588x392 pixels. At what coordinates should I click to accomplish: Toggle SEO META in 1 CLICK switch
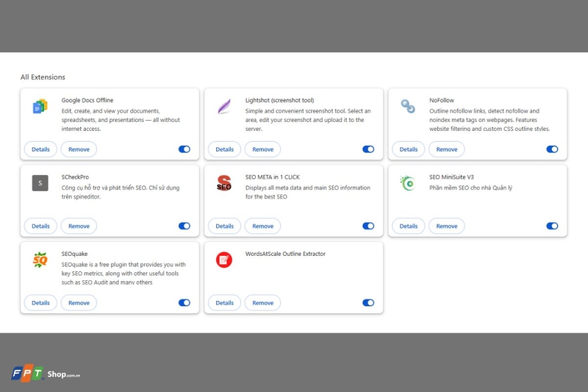pyautogui.click(x=368, y=226)
